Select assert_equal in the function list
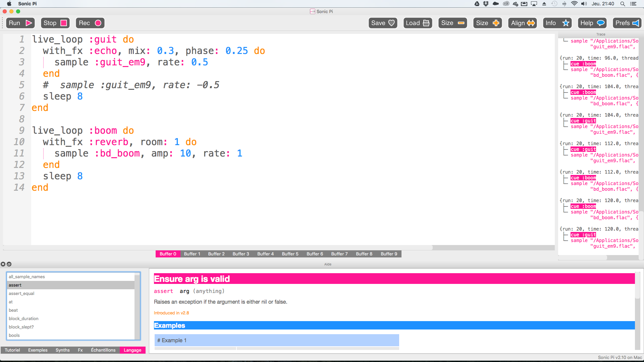The width and height of the screenshot is (644, 362). pyautogui.click(x=71, y=293)
